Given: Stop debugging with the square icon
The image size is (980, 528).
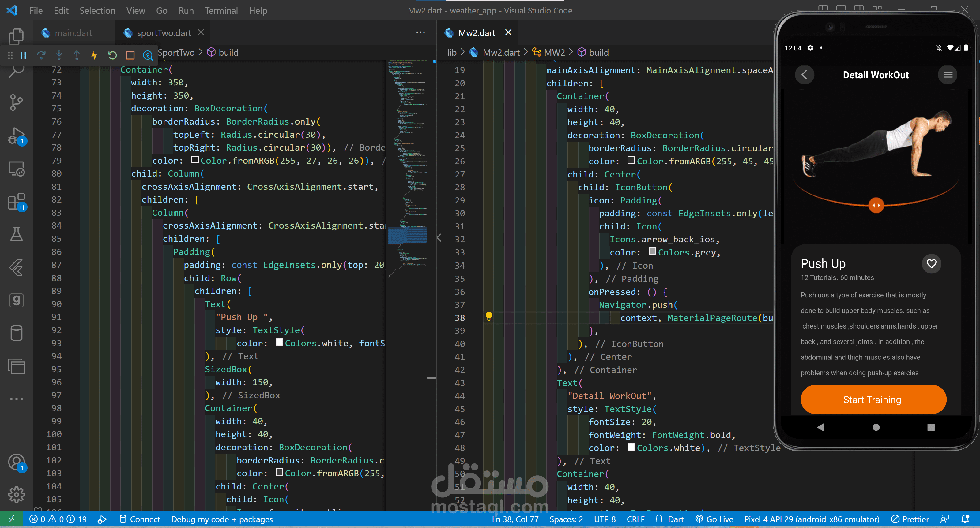Looking at the screenshot, I should (130, 55).
